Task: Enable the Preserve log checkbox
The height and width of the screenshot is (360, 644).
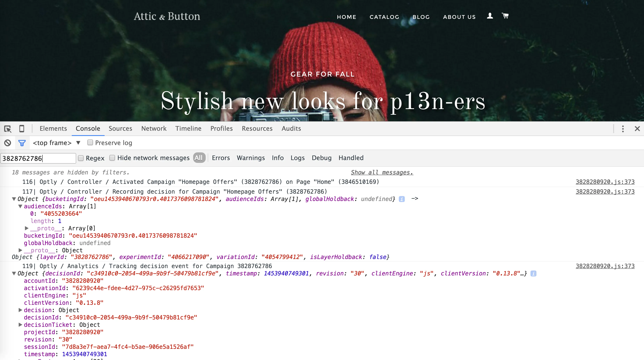Action: pos(90,143)
